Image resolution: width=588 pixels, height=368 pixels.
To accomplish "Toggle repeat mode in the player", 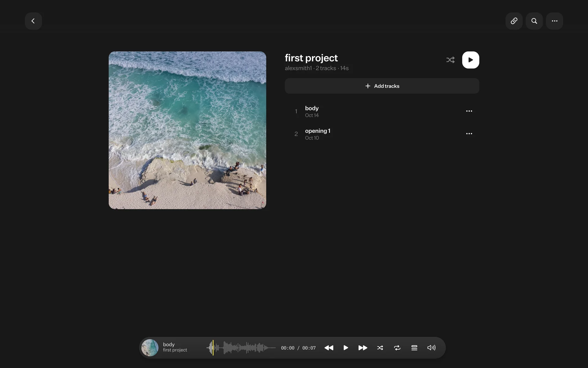I will coord(397,348).
